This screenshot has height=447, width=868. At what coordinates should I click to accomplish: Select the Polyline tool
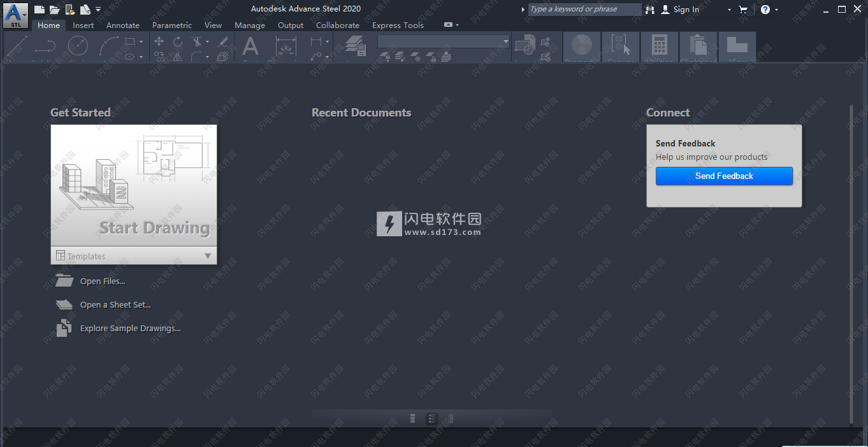point(45,46)
